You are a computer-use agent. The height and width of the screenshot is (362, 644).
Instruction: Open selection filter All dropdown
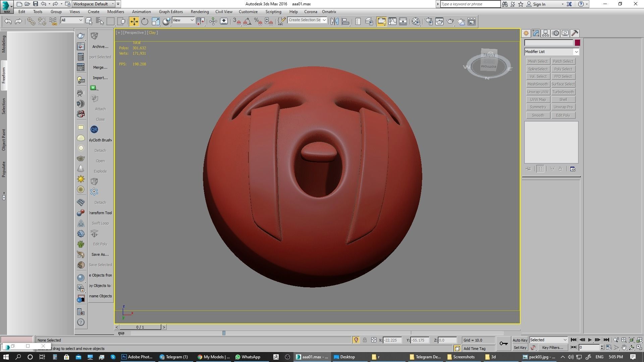coord(71,20)
